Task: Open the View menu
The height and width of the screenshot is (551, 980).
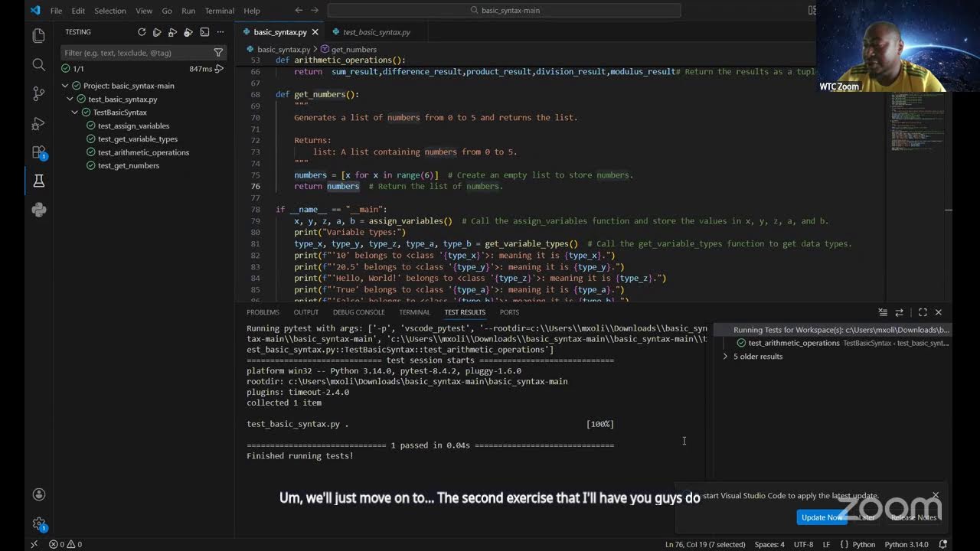Action: coord(144,11)
